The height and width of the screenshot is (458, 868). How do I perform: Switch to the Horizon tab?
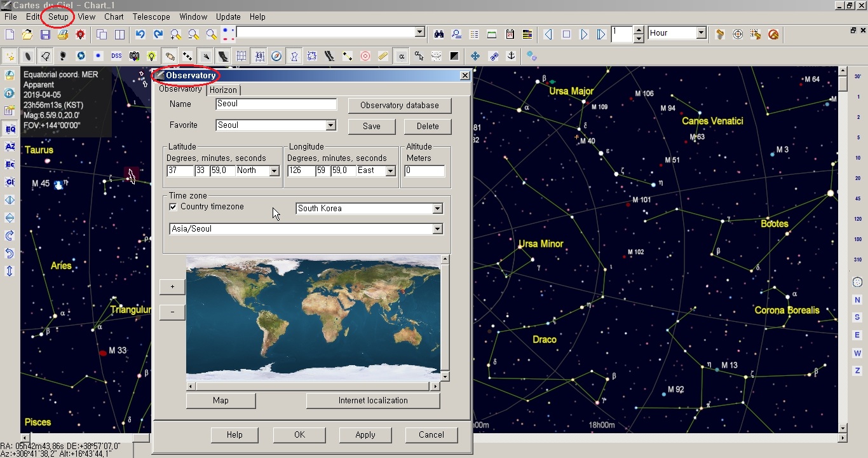(x=223, y=90)
